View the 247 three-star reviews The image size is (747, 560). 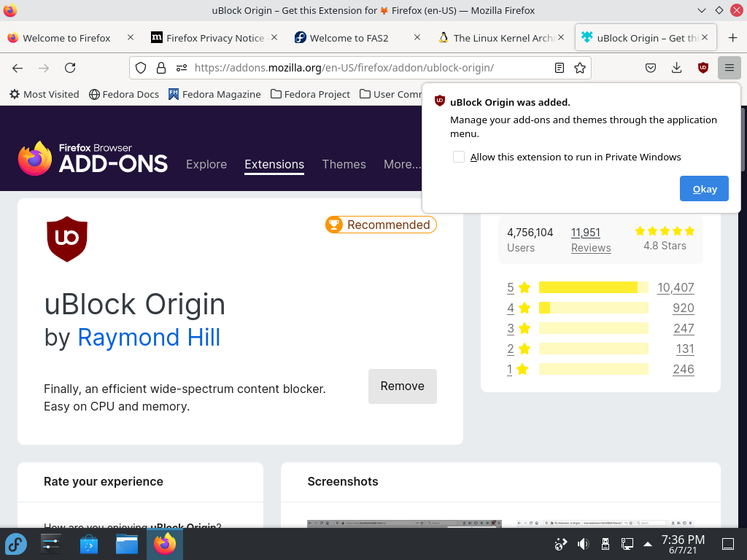pyautogui.click(x=684, y=329)
